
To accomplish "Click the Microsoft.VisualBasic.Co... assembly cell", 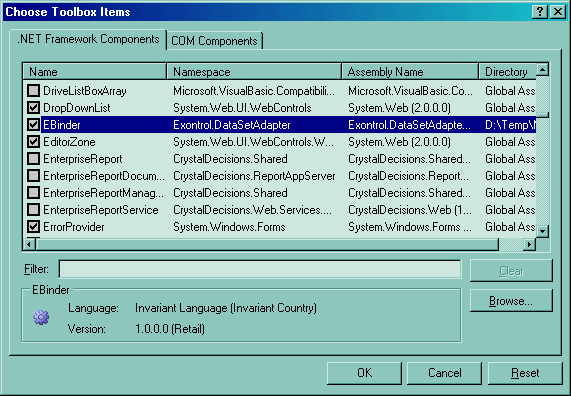I will tap(410, 91).
